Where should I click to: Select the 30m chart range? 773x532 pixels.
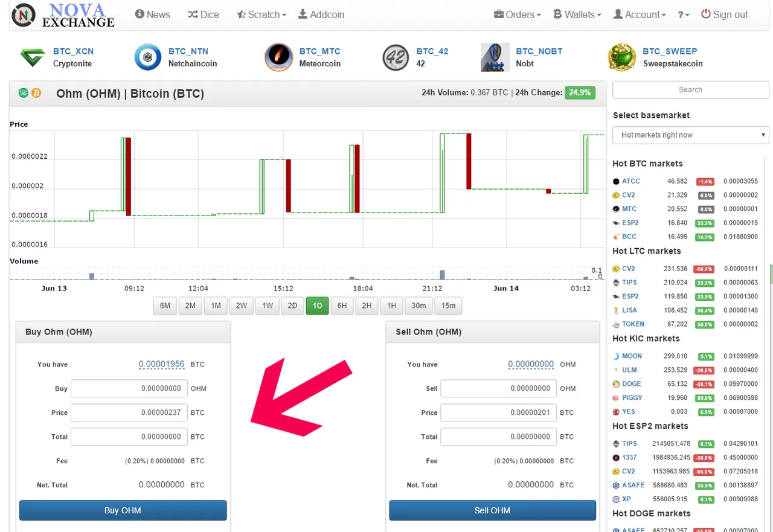(419, 306)
